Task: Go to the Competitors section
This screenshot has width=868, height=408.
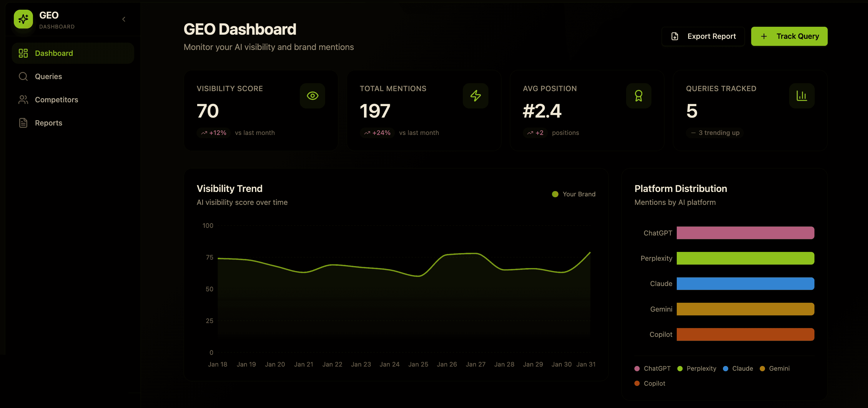Action: (56, 100)
